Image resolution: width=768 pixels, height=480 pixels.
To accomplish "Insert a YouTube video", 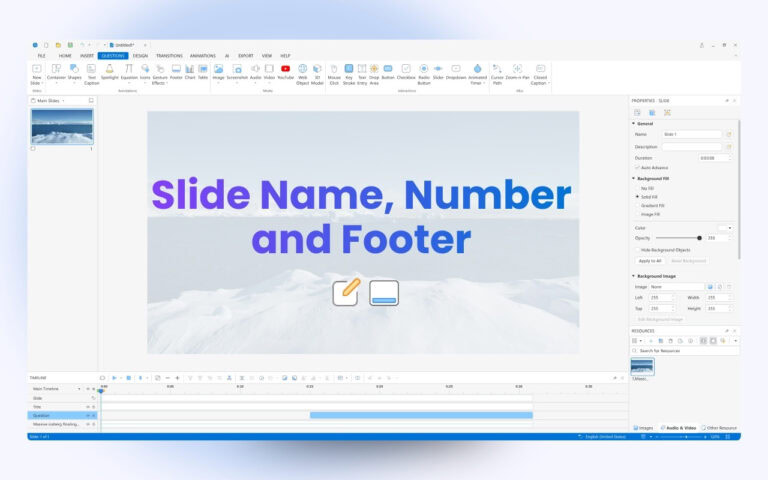I will 286,72.
